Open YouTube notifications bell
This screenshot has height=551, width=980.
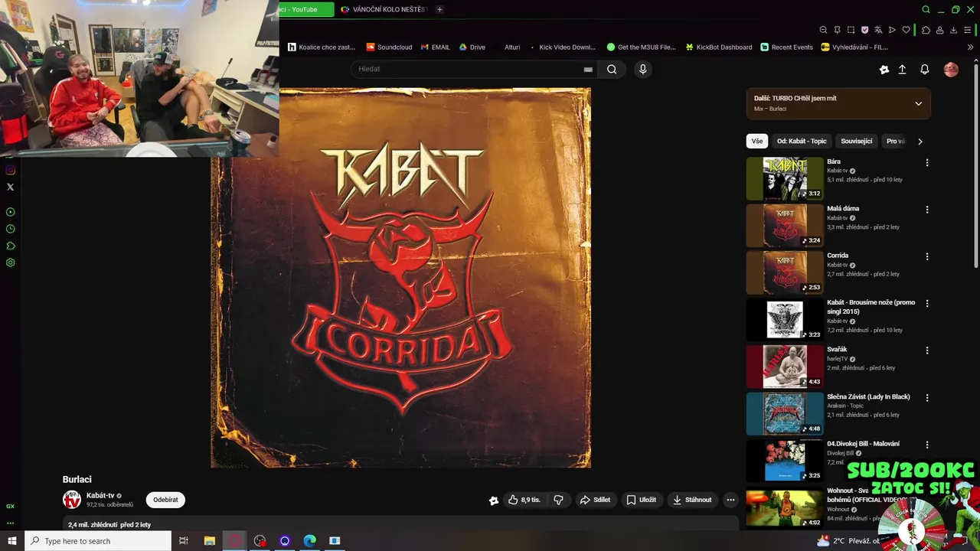925,70
